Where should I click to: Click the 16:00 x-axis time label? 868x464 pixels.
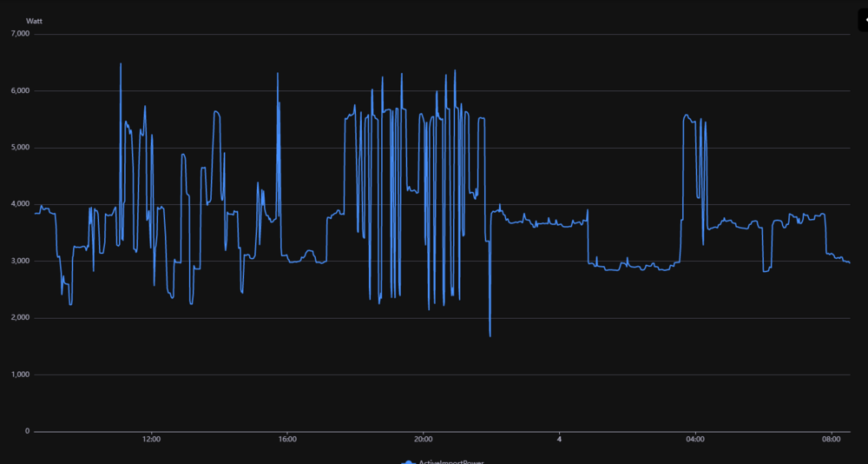[x=287, y=439]
